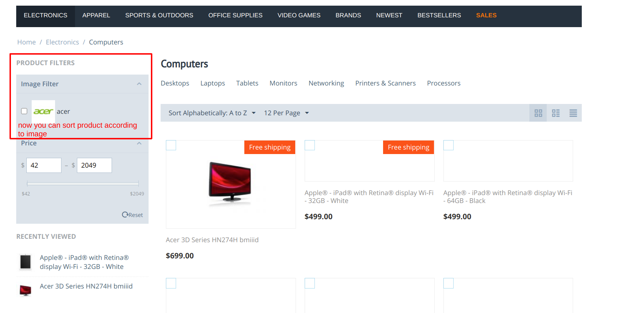Screen dimensions: 644x313
Task: Collapse the Price filter section
Action: point(139,143)
